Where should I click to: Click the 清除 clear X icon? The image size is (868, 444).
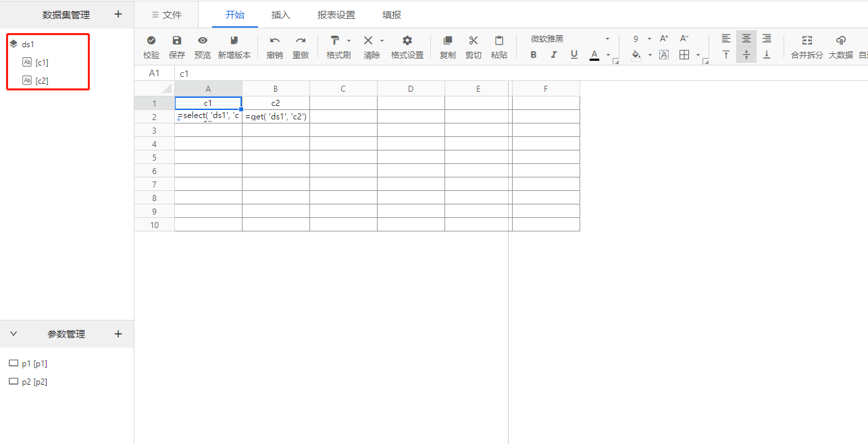click(368, 40)
